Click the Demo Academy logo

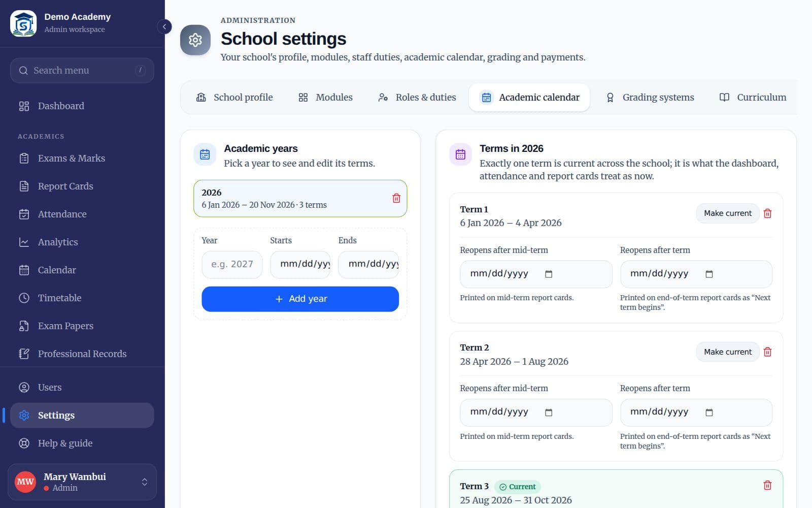coord(23,23)
